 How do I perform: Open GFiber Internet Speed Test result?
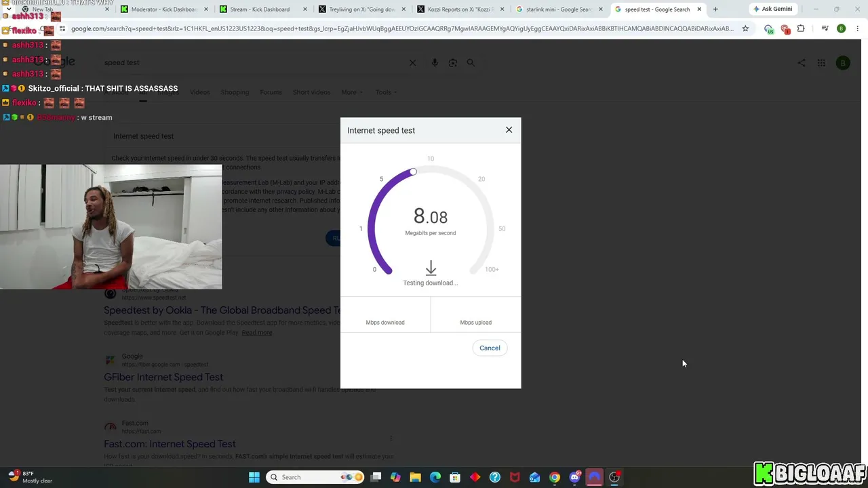click(163, 377)
